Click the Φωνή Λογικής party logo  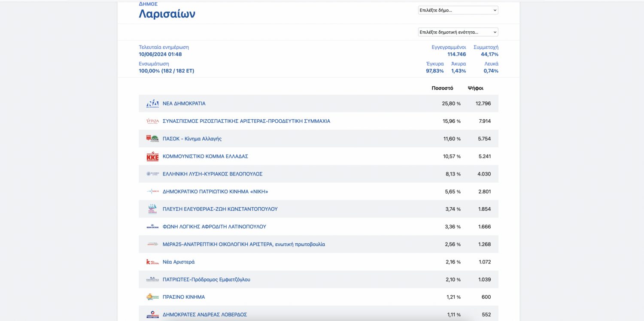152,227
